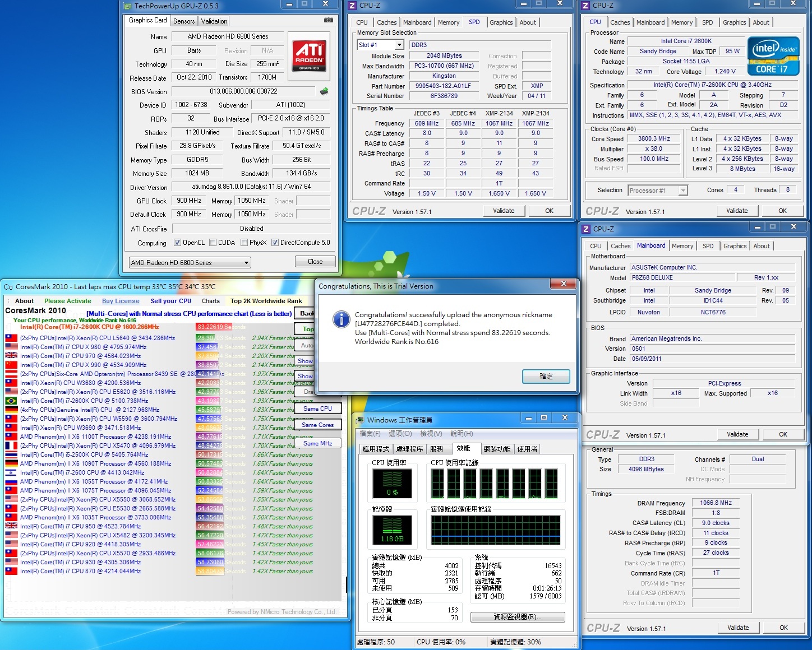Click the ATI Radeon graphics logo

point(309,55)
